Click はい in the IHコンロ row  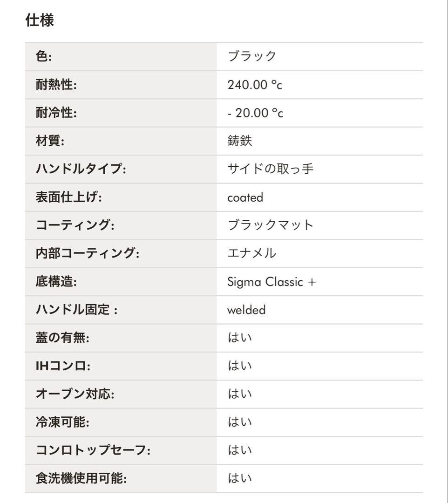[240, 366]
